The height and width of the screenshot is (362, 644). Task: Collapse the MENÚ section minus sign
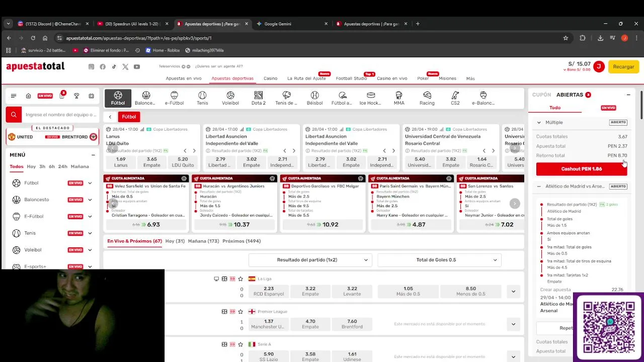[93, 155]
